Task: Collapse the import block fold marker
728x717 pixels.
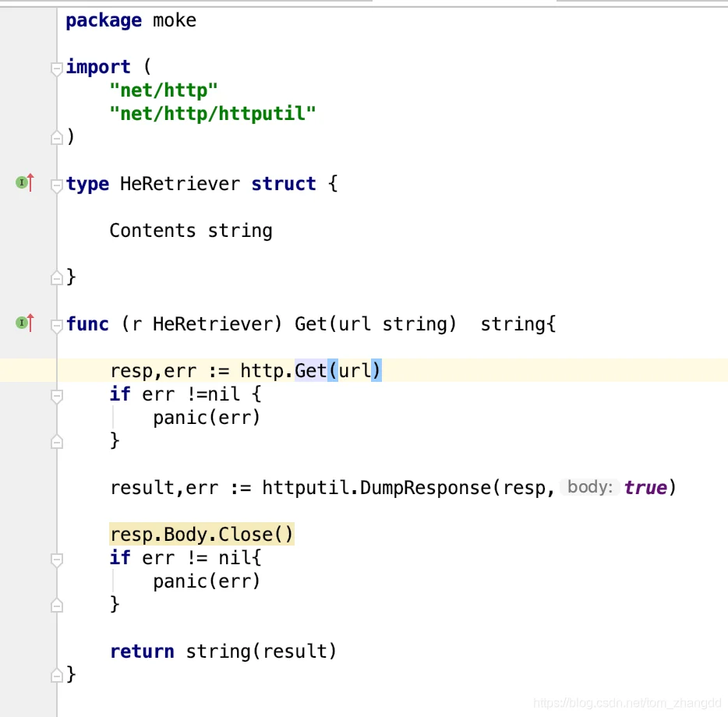Action: 56,69
